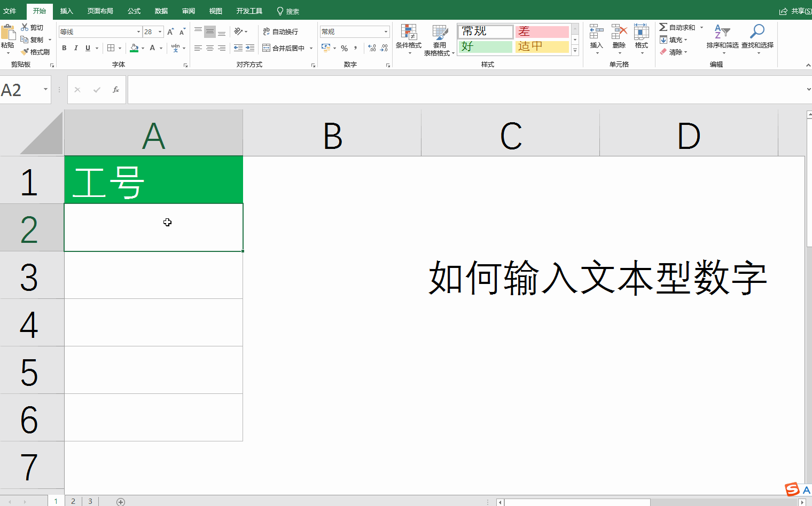Open Format as Table (套用表格格式)
The image size is (812, 506).
point(439,40)
